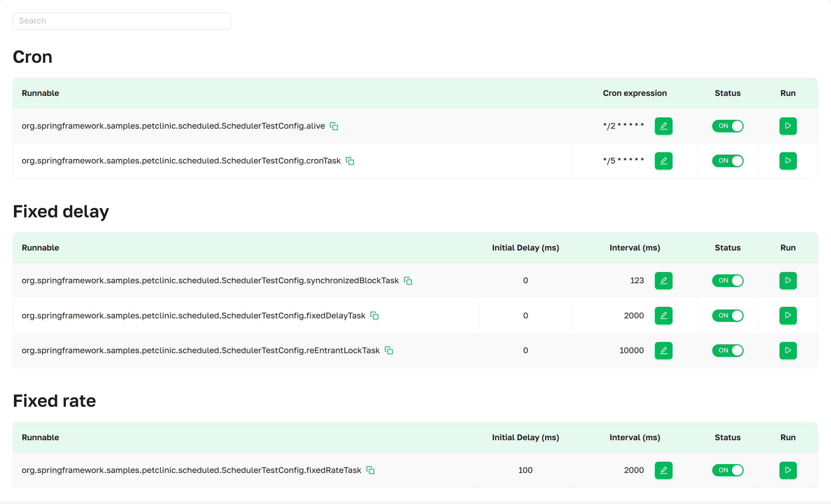Copy the SchedulerTestConfig.alive runnable name
This screenshot has height=504, width=831.
click(x=334, y=126)
